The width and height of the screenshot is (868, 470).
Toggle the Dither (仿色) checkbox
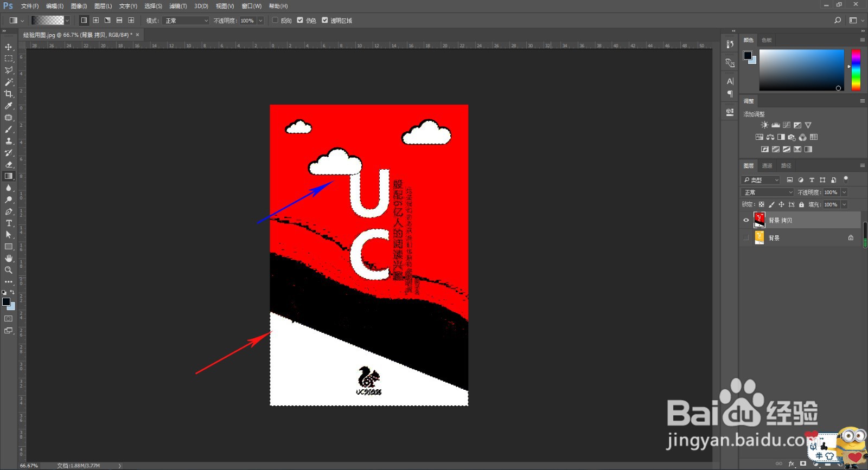coord(300,21)
